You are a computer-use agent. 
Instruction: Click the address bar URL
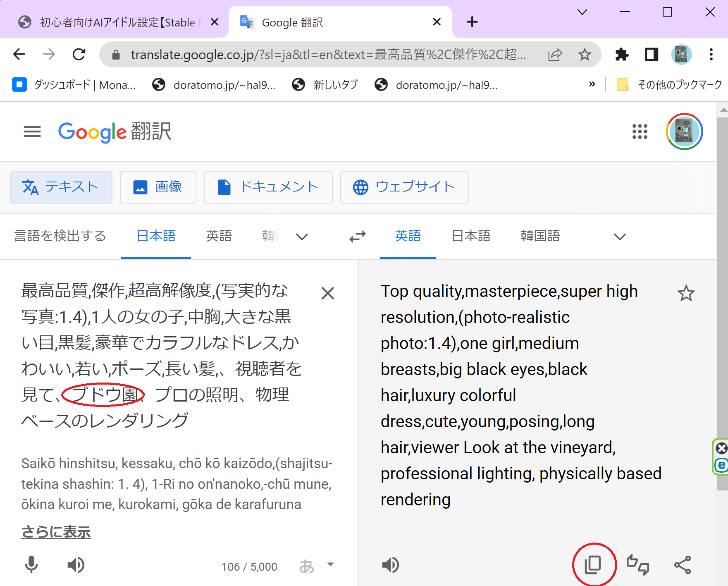pyautogui.click(x=328, y=55)
